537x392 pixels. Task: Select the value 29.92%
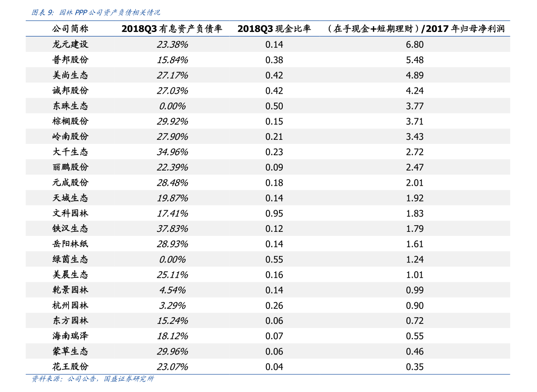(172, 121)
